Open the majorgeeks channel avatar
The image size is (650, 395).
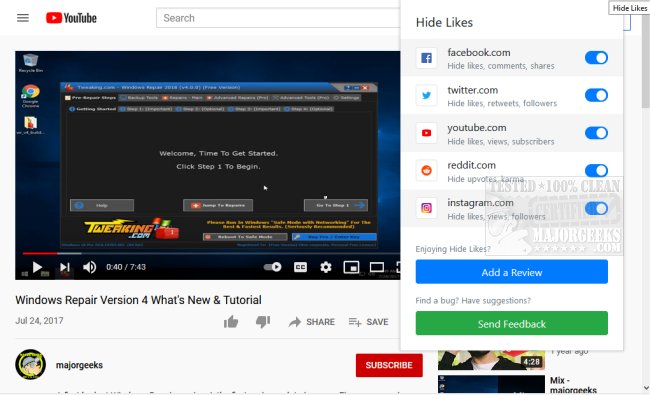30,365
